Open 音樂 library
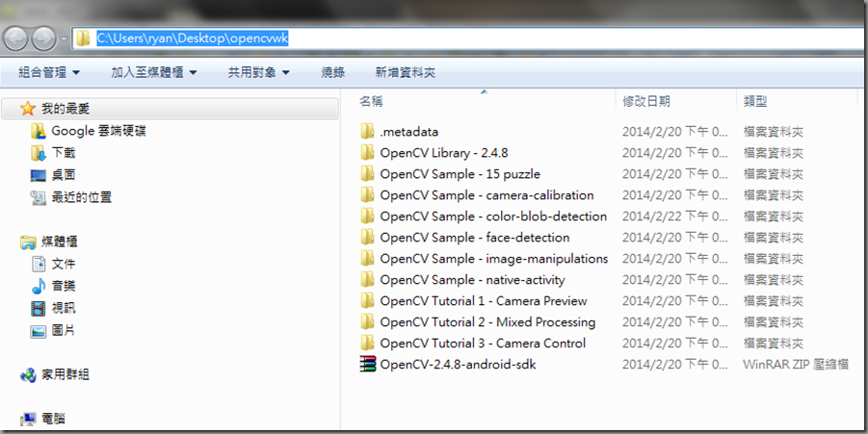Viewport: 868px width, 434px height. coord(64,287)
